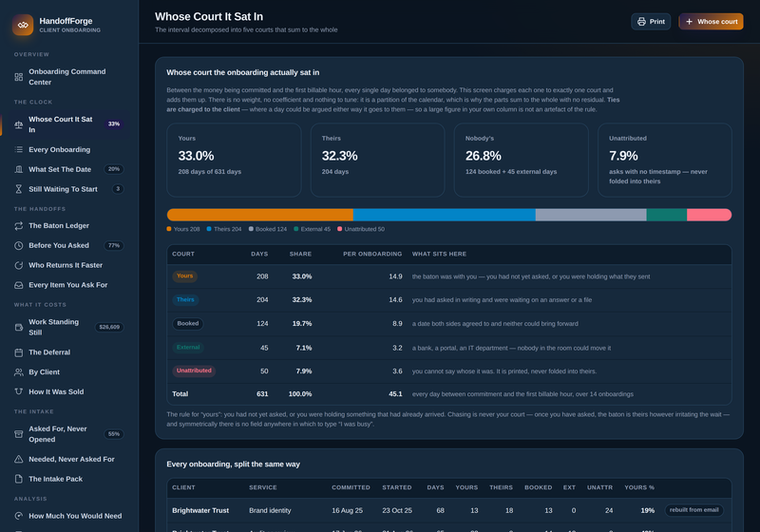Image resolution: width=760 pixels, height=532 pixels.
Task: Click the repeat arrows icon beside The Baton Ledger
Action: (x=18, y=226)
